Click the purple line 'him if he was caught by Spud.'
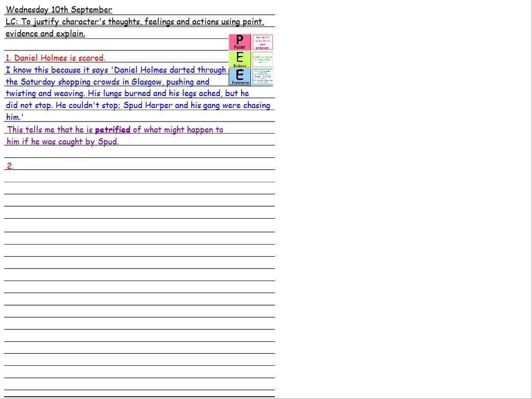The image size is (532, 399). point(62,142)
